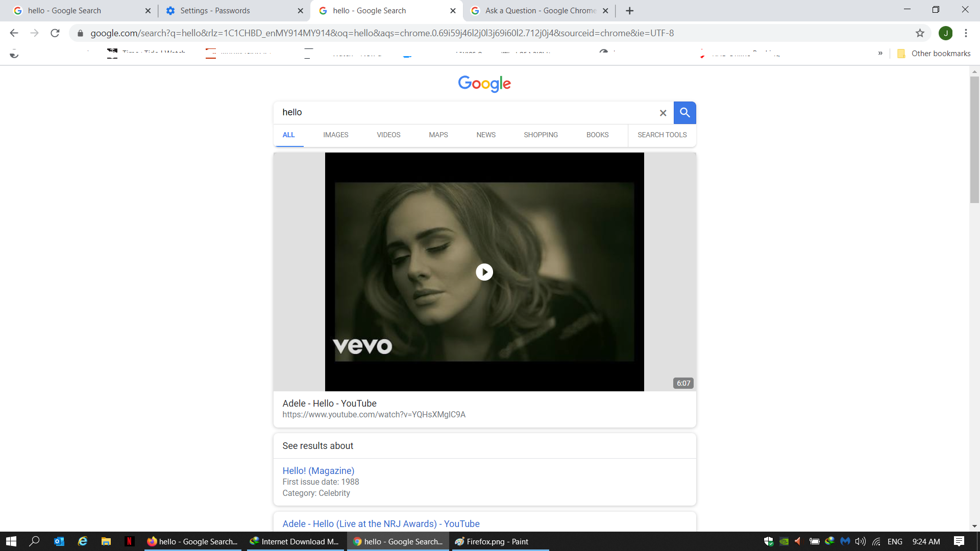Click the VIDEOS tab in search results
Image resolution: width=980 pixels, height=551 pixels.
click(x=388, y=135)
